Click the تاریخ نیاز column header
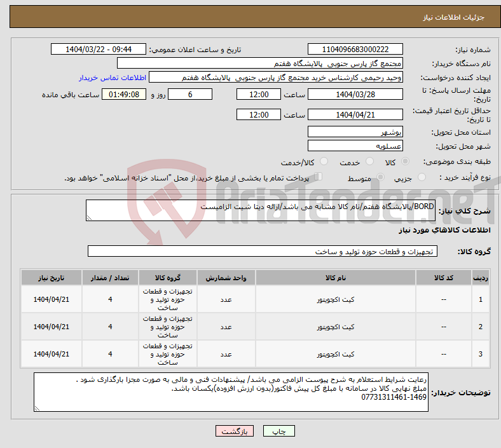The height and width of the screenshot is (448, 501). point(51,278)
